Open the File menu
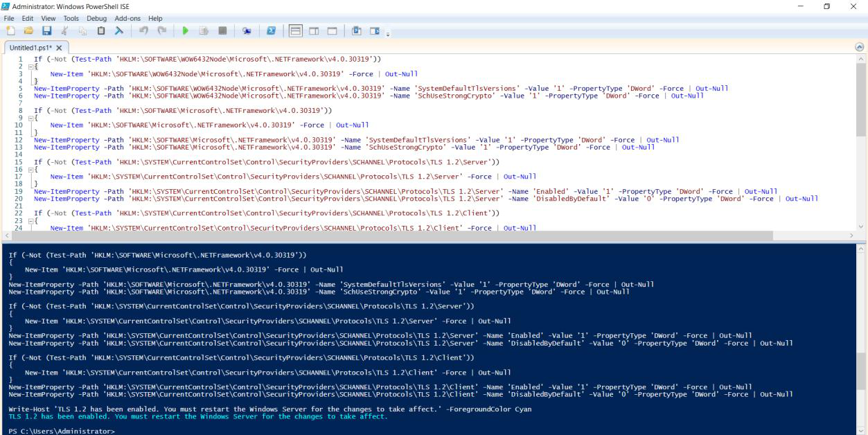Viewport: 868px width, 435px height. 10,18
